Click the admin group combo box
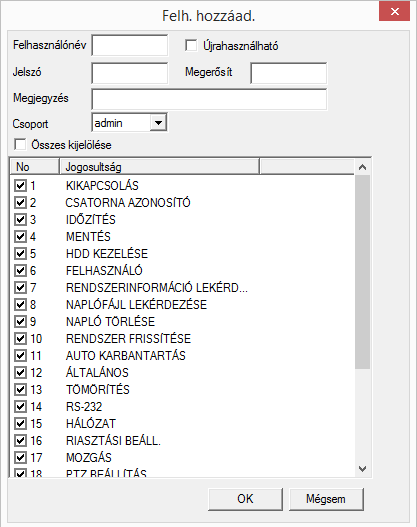This screenshot has width=417, height=527. [x=129, y=123]
